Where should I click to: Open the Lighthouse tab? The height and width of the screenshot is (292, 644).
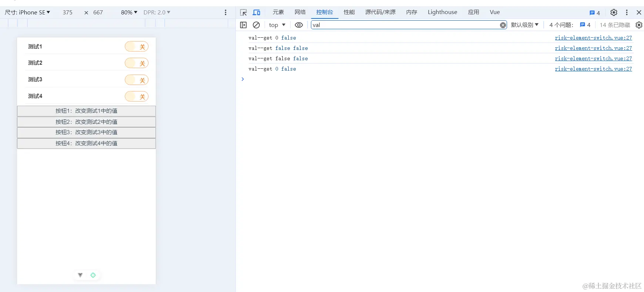click(442, 12)
